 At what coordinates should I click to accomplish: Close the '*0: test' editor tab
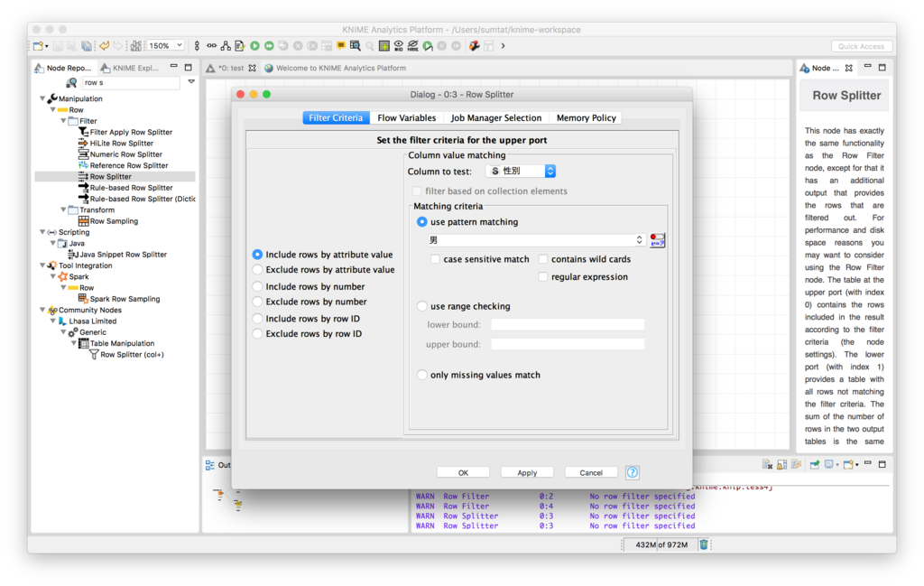click(x=253, y=68)
